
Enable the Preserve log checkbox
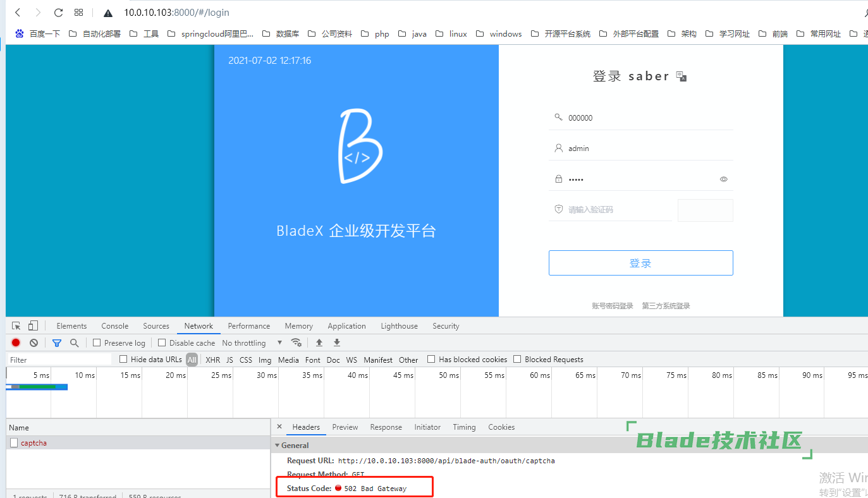[97, 343]
